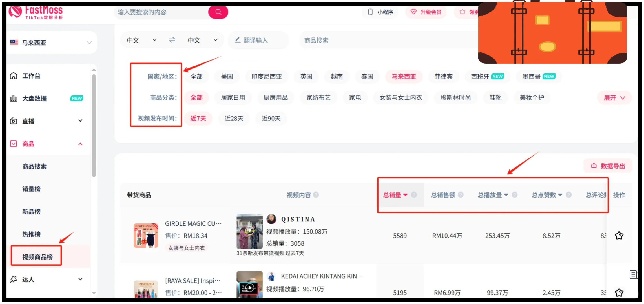644x304 pixels.
Task: Open help tooltip beside 总销量
Action: 414,195
